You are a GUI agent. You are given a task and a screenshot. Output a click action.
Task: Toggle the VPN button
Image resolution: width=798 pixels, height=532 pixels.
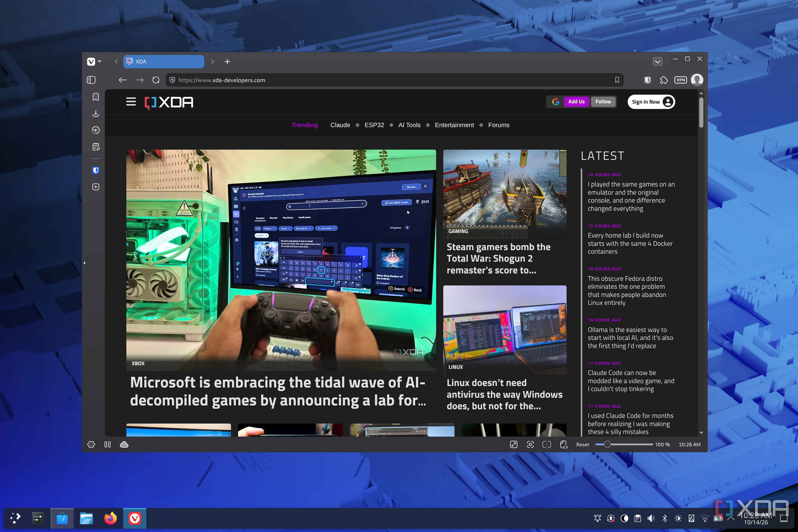680,80
